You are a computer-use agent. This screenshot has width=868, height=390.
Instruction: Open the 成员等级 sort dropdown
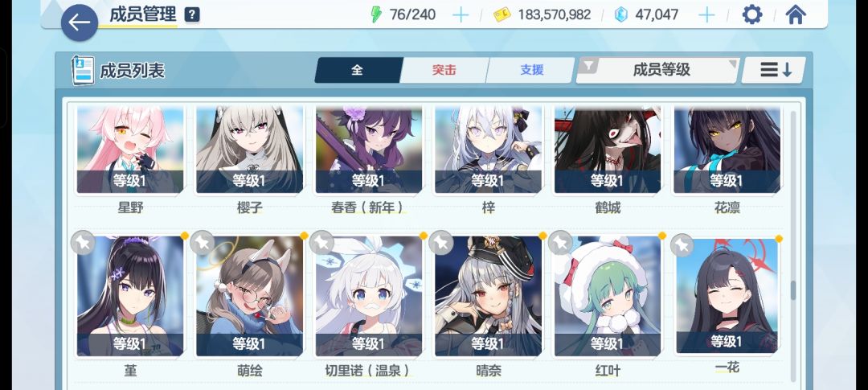click(x=657, y=70)
